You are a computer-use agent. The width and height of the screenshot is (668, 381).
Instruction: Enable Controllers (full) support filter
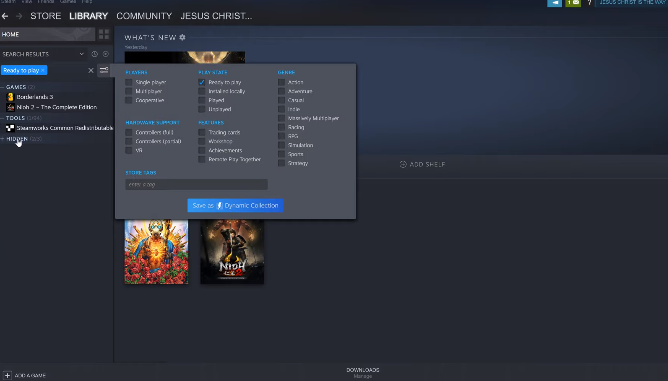[129, 133]
